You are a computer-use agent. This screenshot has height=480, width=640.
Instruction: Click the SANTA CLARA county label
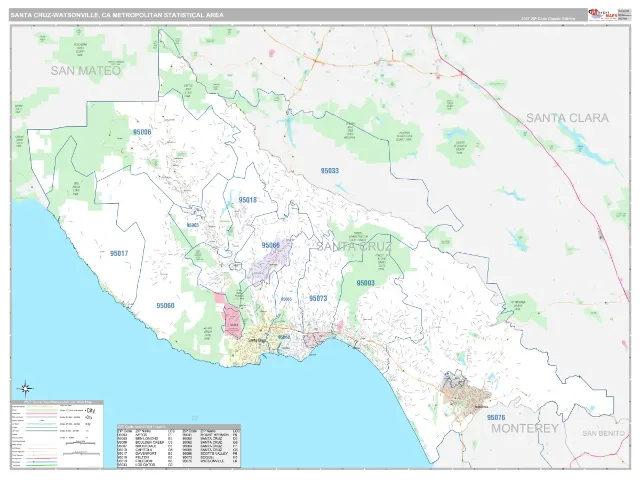click(x=567, y=118)
